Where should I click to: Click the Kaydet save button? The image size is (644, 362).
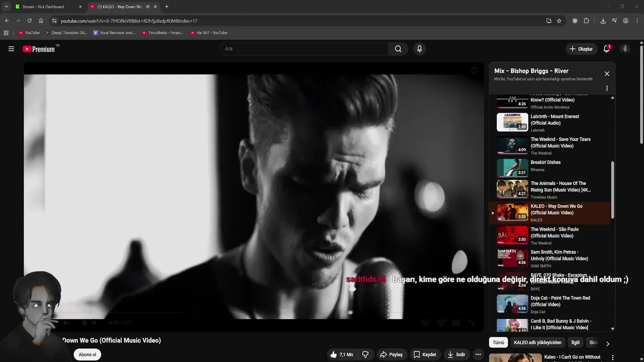pos(425,354)
